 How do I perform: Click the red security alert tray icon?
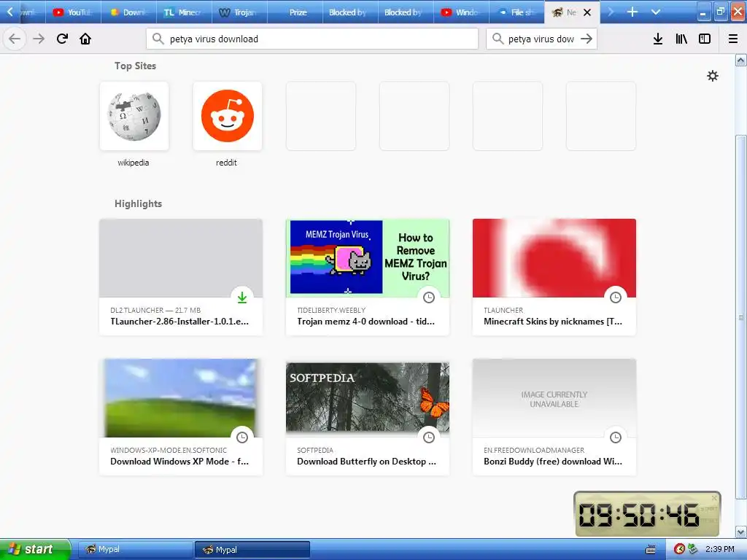[x=680, y=550]
